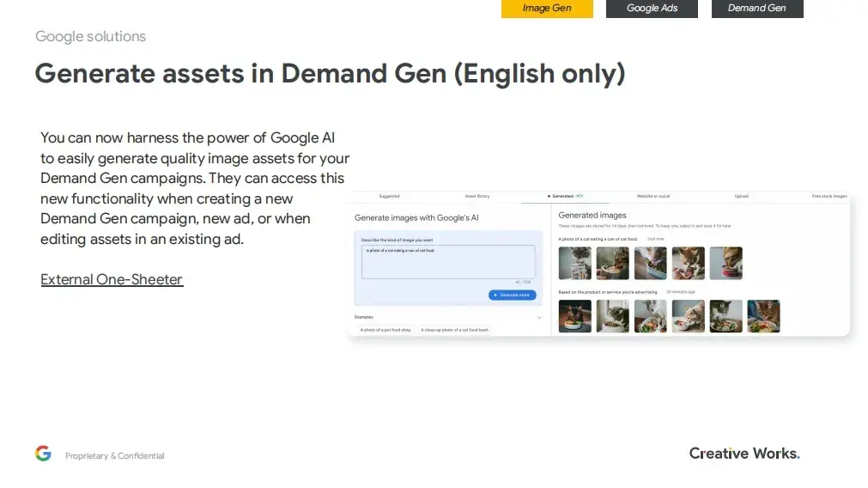Select fourth generated image in the cat food can row
This screenshot has width=868, height=488.
(x=688, y=263)
